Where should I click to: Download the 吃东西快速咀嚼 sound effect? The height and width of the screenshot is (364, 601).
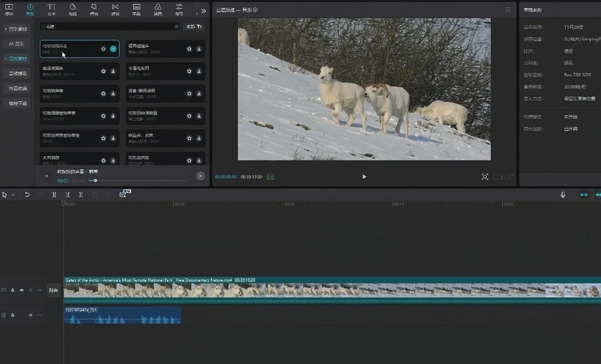click(x=199, y=116)
